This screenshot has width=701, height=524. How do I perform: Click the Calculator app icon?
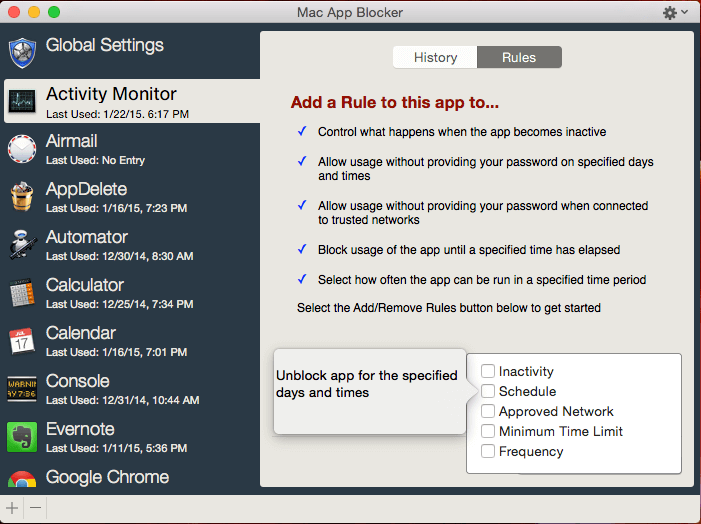pos(22,292)
